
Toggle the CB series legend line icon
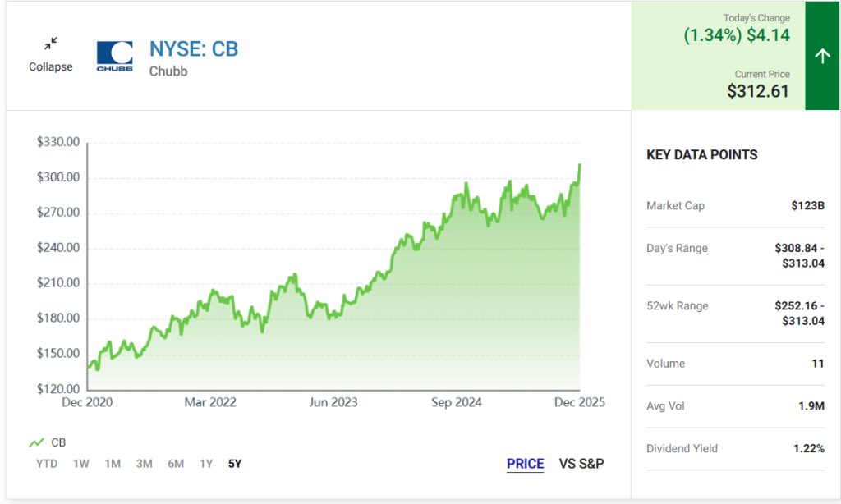36,442
